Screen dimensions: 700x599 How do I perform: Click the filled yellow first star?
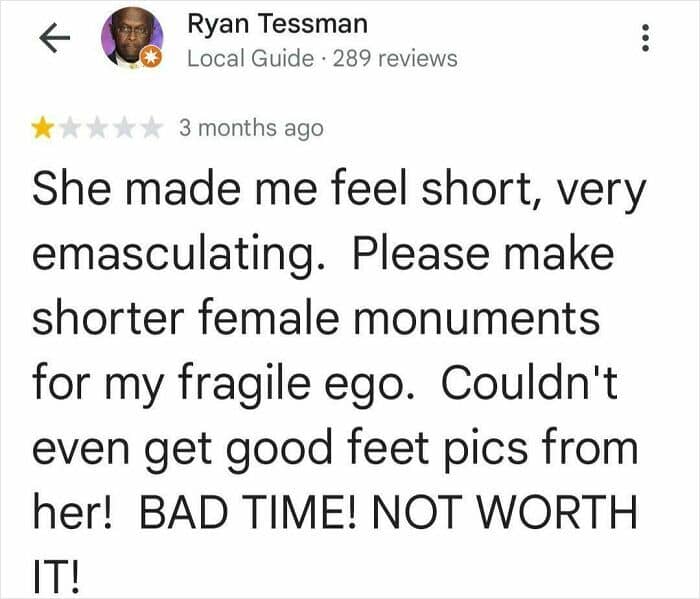43,127
